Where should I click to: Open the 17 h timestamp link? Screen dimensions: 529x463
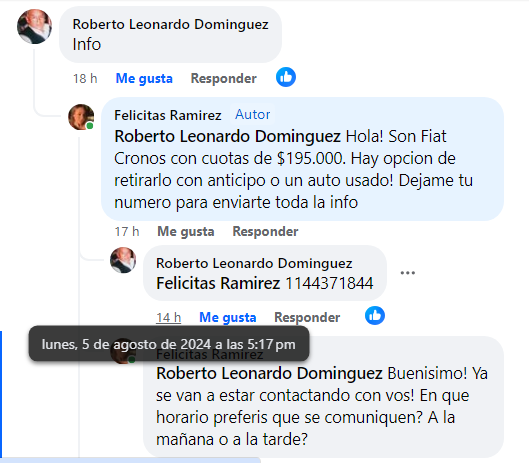tap(127, 232)
